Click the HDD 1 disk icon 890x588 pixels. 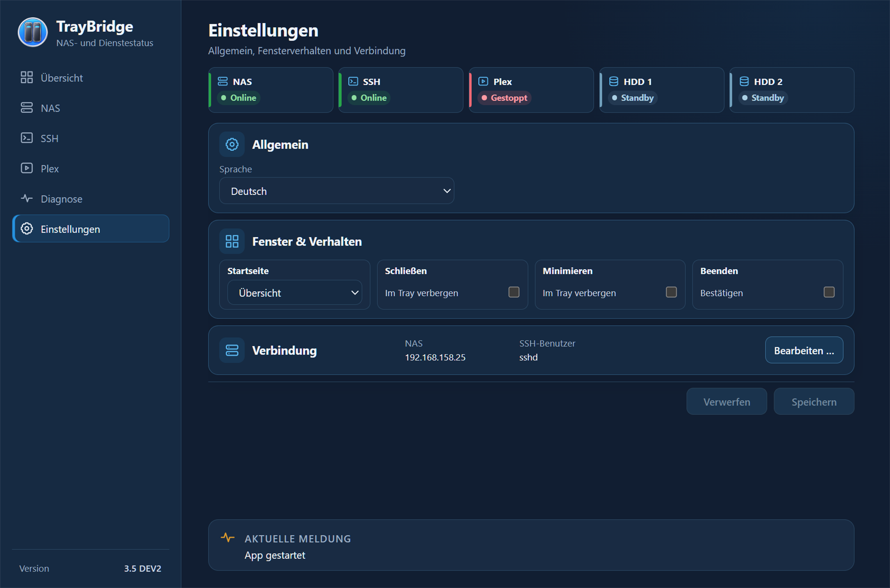pyautogui.click(x=614, y=81)
